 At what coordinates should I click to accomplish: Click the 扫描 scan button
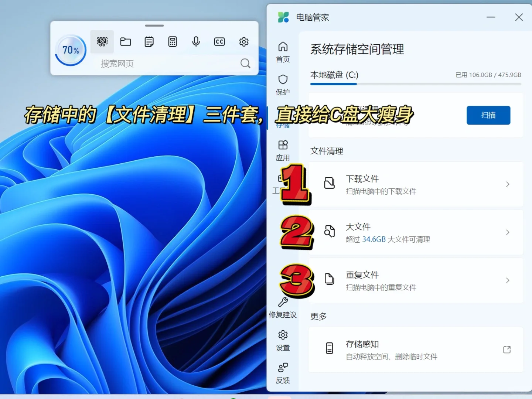[x=488, y=115]
